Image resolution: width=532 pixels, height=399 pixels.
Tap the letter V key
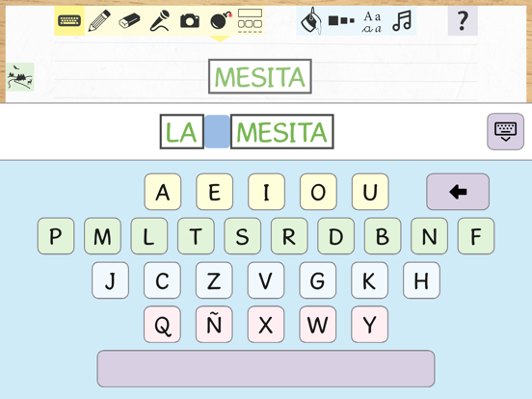(x=266, y=280)
